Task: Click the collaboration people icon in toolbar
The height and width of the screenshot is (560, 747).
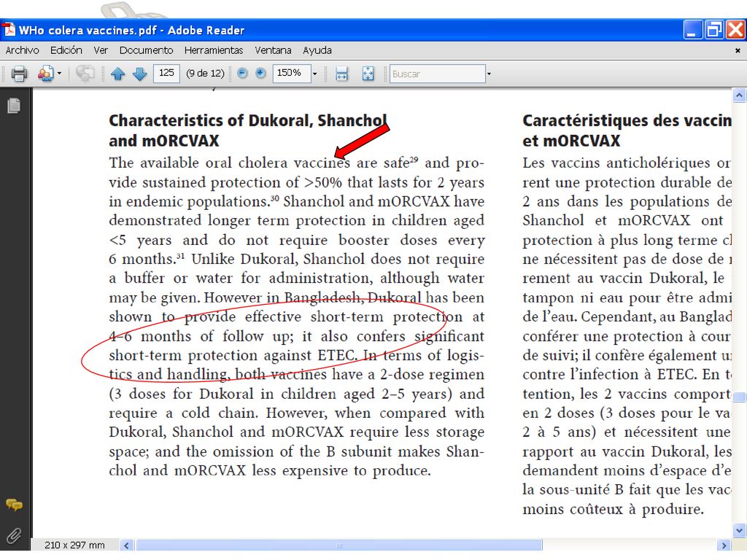Action: [45, 74]
